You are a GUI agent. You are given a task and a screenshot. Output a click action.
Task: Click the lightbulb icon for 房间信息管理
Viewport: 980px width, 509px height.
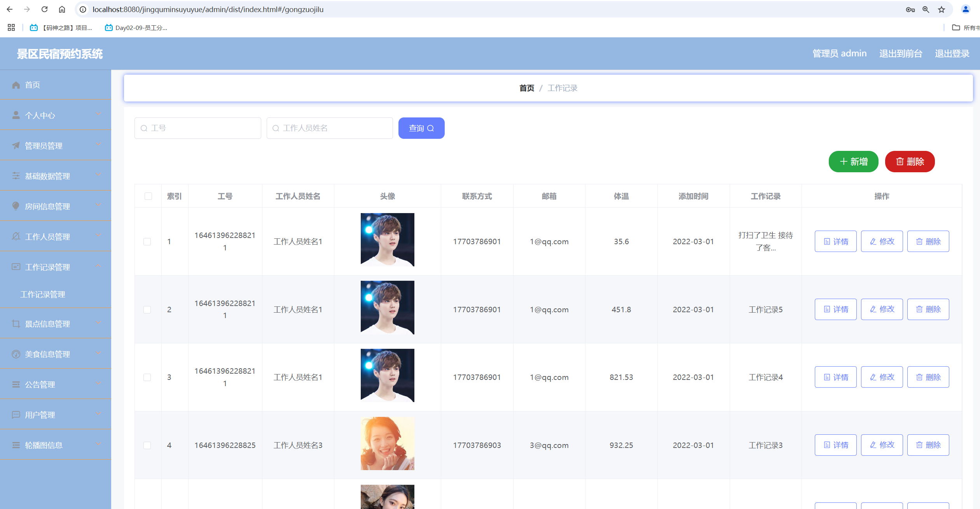point(16,206)
